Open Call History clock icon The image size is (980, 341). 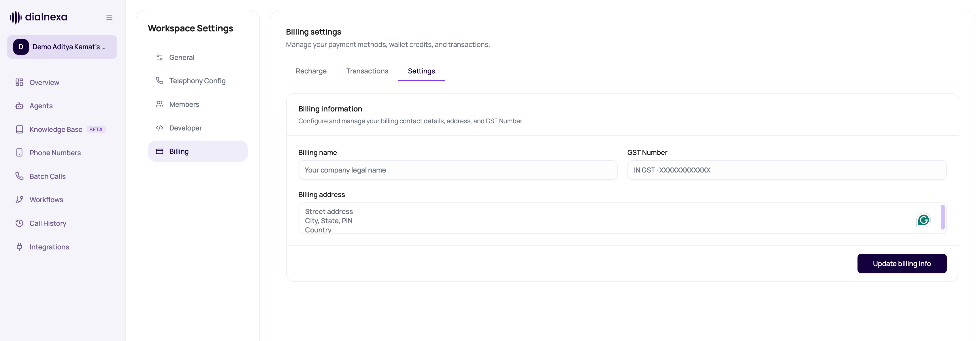coord(19,223)
